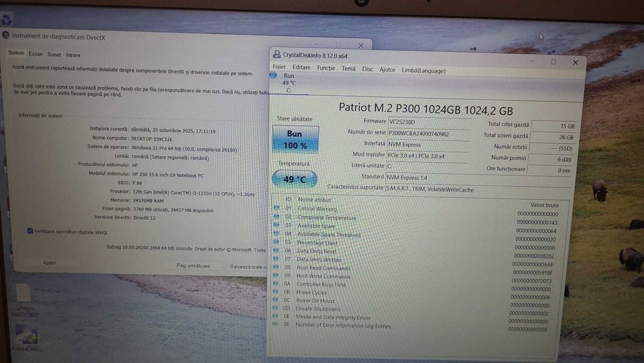Click the computer name DESKTOP-259C12E

(151, 139)
